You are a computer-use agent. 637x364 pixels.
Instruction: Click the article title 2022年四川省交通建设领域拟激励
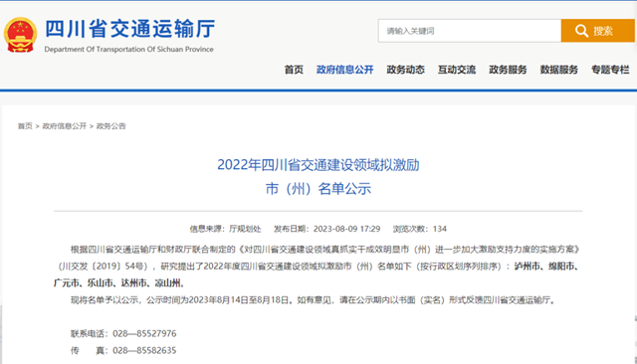tap(318, 165)
